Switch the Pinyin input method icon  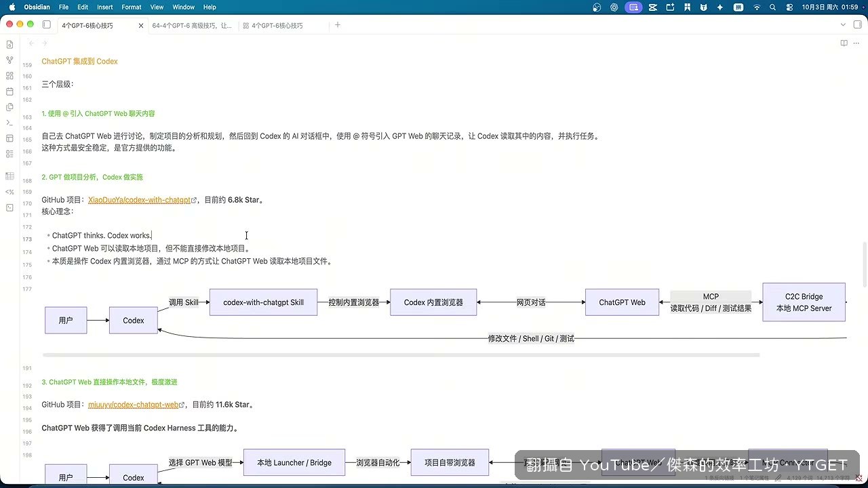tap(738, 7)
